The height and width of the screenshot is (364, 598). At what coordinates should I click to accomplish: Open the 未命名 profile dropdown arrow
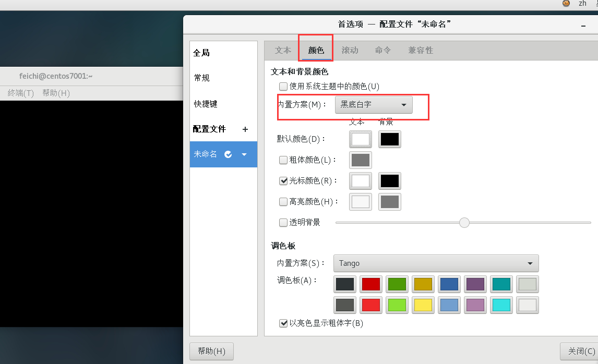(x=244, y=154)
